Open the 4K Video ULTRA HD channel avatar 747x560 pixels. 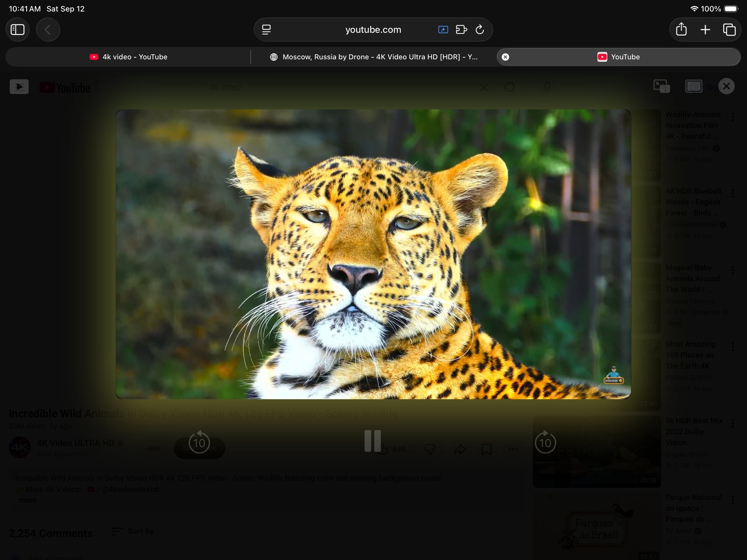(x=20, y=447)
